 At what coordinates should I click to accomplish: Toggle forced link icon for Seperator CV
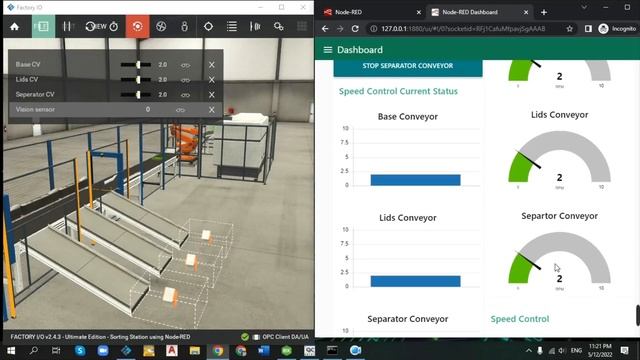tap(185, 95)
